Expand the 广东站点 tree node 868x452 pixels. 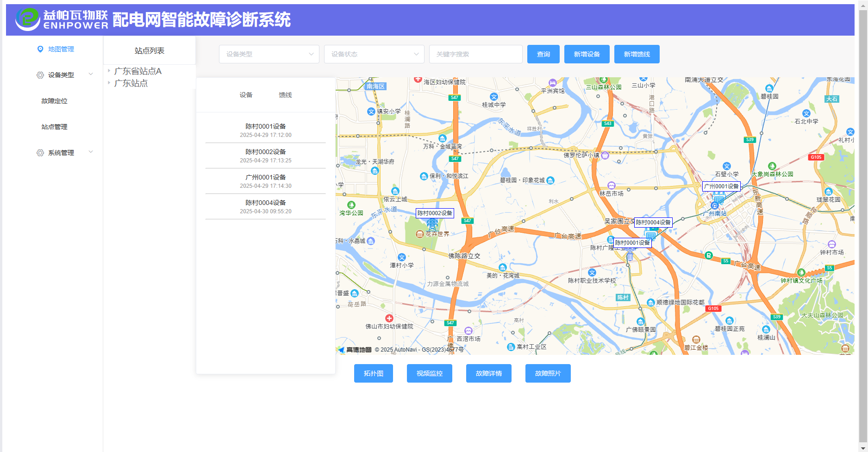[109, 83]
